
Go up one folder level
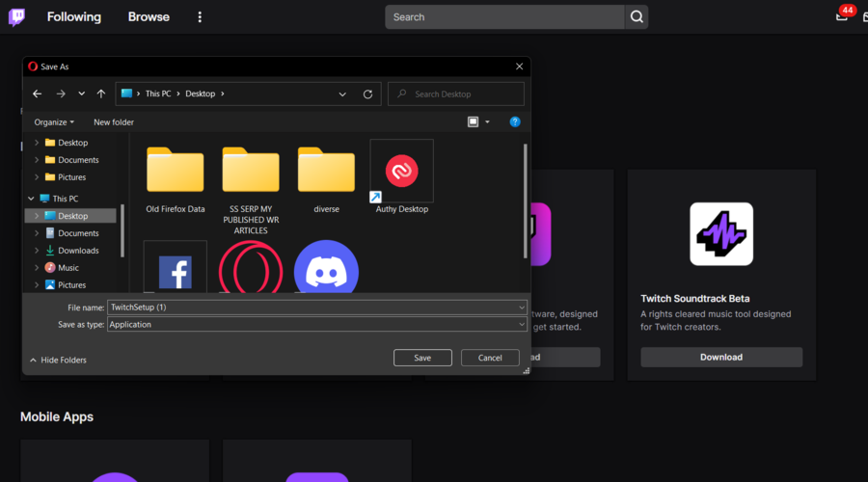pyautogui.click(x=100, y=94)
